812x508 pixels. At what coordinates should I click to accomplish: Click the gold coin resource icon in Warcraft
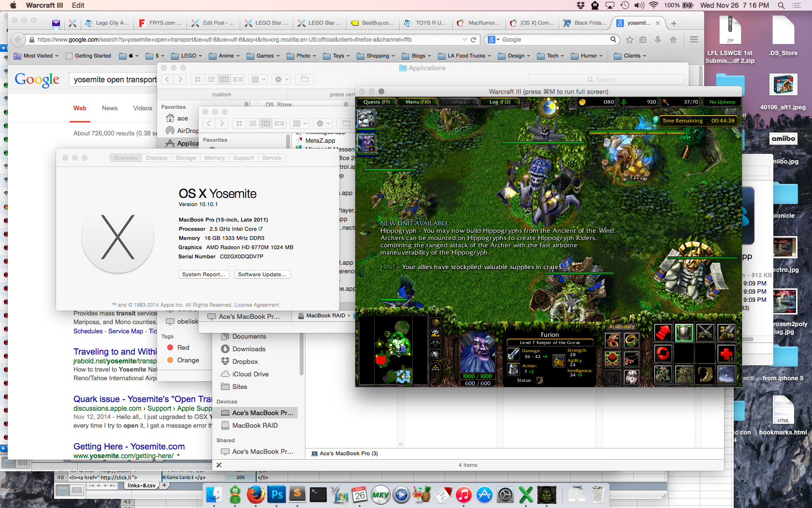582,102
